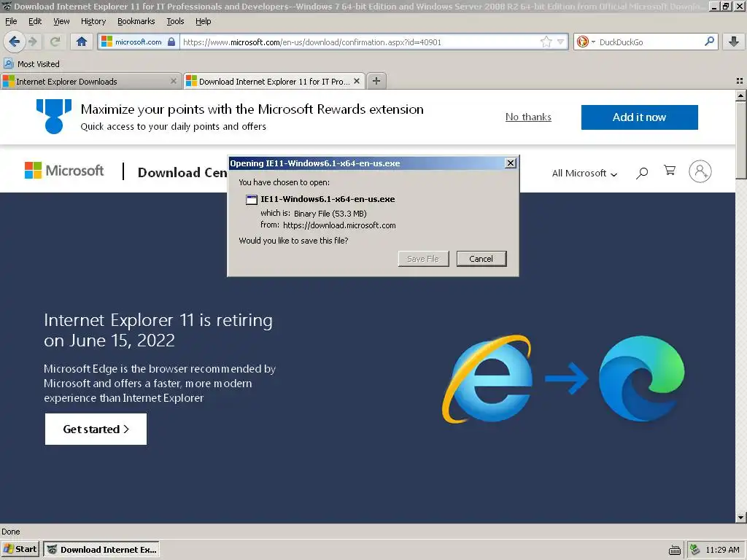The width and height of the screenshot is (747, 560).
Task: Click the browser window title bar icon
Action: pyautogui.click(x=7, y=6)
